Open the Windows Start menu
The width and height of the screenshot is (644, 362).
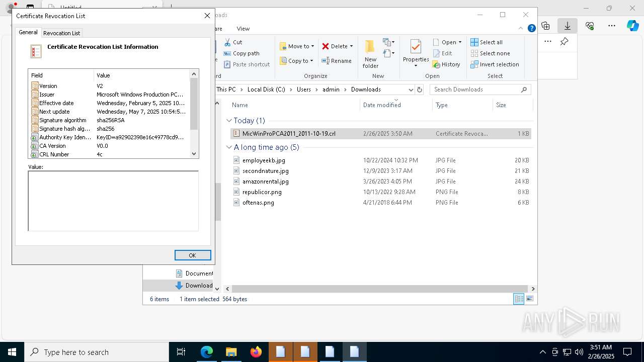[12, 352]
